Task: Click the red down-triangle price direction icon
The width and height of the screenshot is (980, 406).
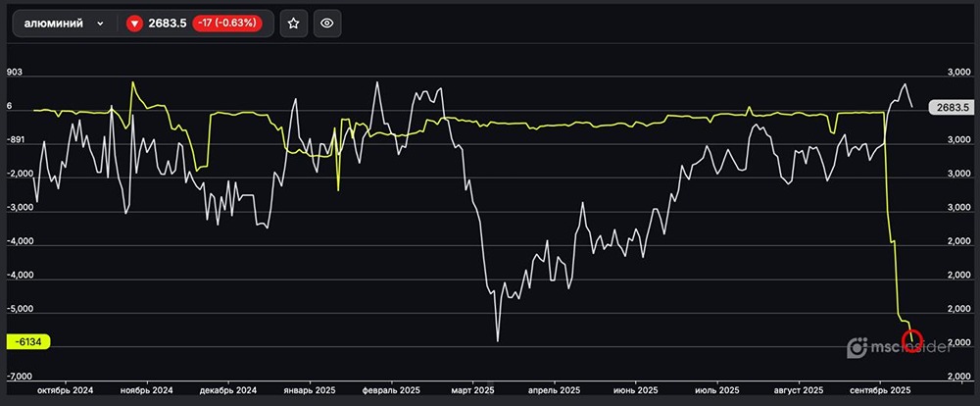Action: click(x=134, y=24)
